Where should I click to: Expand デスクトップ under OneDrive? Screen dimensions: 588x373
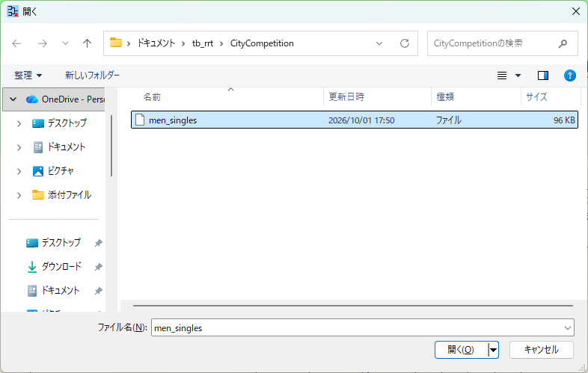pos(19,123)
